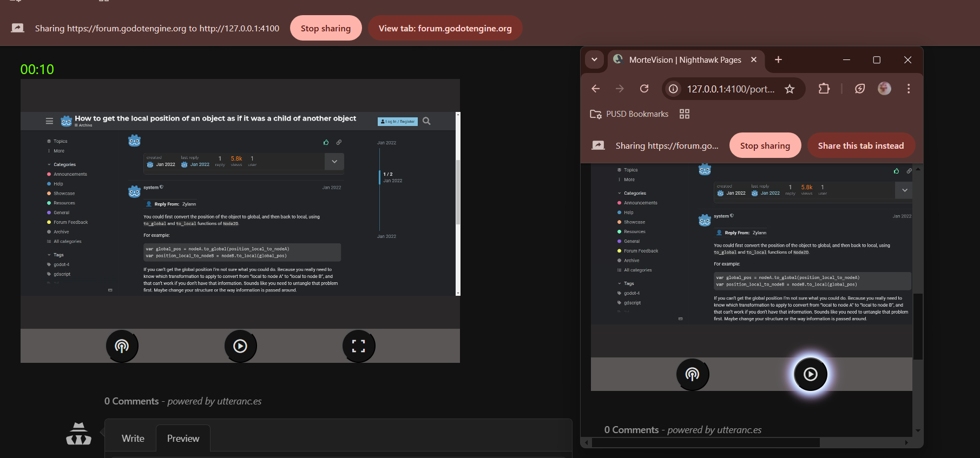
Task: Select Resources category in the popup window
Action: (632, 231)
